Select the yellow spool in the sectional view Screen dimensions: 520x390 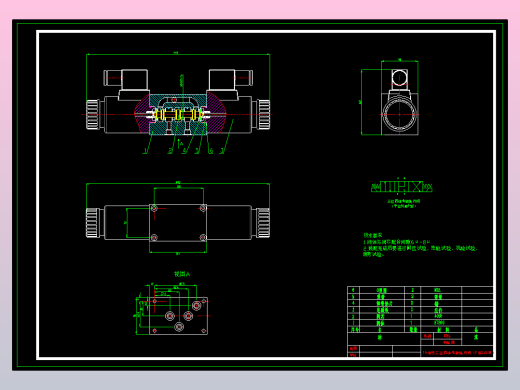coord(178,115)
